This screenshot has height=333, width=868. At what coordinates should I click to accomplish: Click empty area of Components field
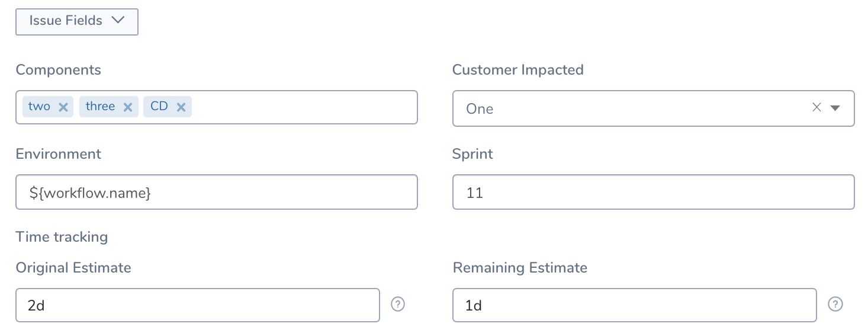[304, 107]
